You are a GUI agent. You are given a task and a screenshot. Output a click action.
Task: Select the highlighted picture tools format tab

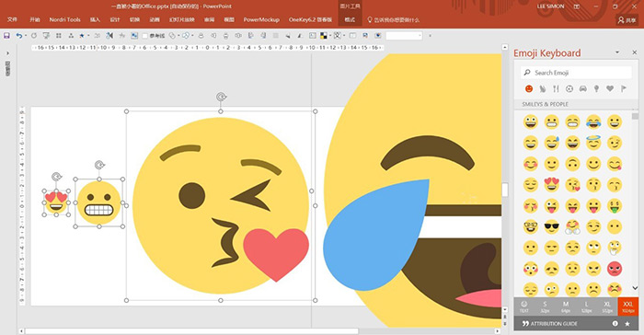click(350, 19)
